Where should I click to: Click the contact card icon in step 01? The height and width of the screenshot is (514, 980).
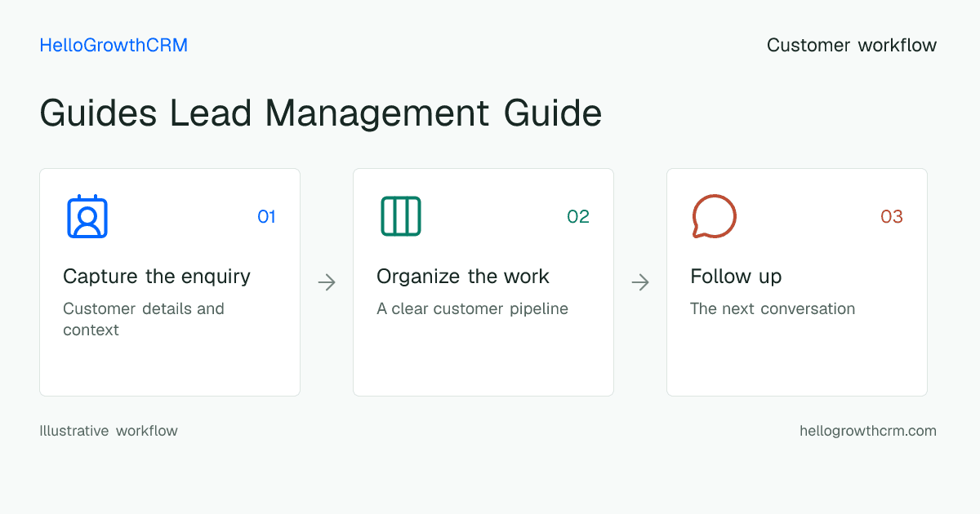87,216
